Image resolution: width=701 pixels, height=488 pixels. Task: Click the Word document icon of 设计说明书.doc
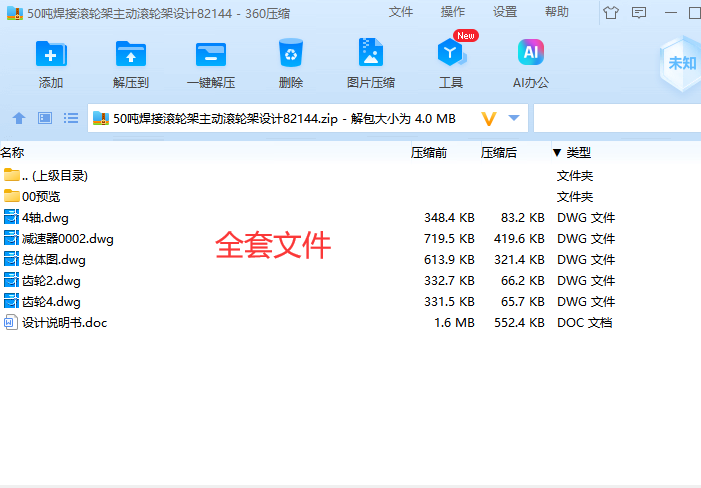tap(11, 322)
